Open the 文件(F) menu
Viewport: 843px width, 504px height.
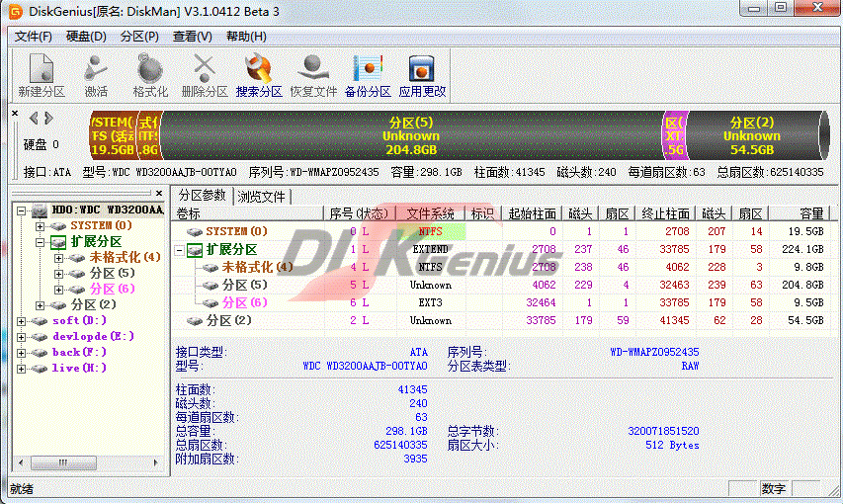click(x=34, y=36)
